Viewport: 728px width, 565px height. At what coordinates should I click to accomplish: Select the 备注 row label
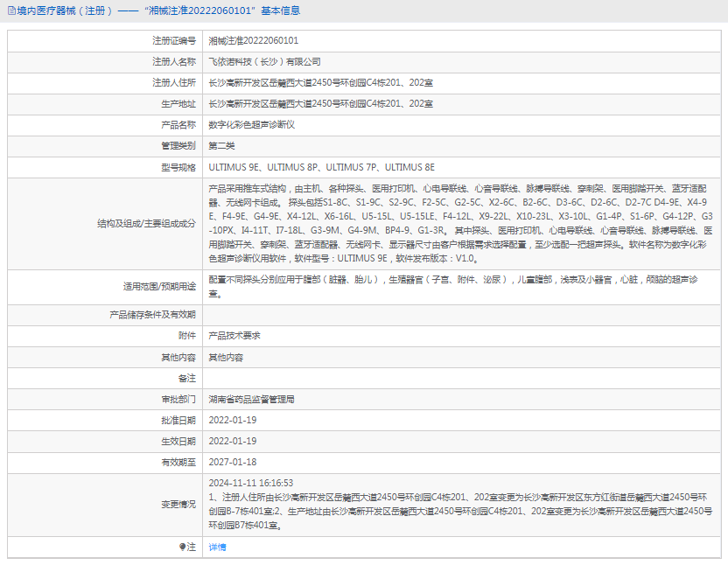(187, 378)
